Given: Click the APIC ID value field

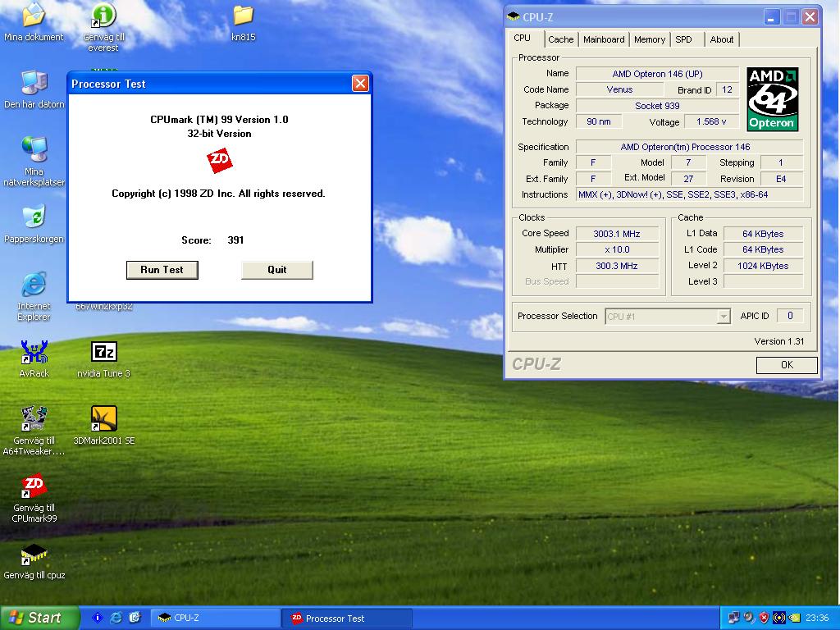Looking at the screenshot, I should 790,316.
